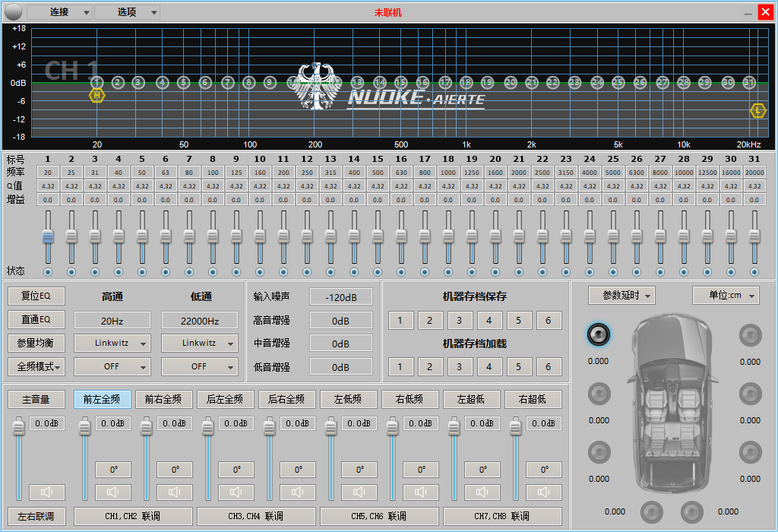
Task: Click the 输入噪声 -120dB value field
Action: click(341, 296)
